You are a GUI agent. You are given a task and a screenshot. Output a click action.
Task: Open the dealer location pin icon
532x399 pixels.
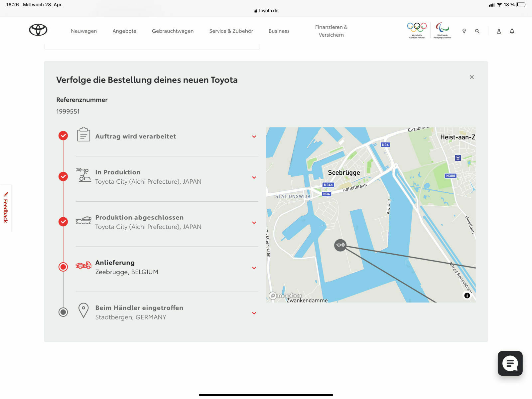pos(464,31)
